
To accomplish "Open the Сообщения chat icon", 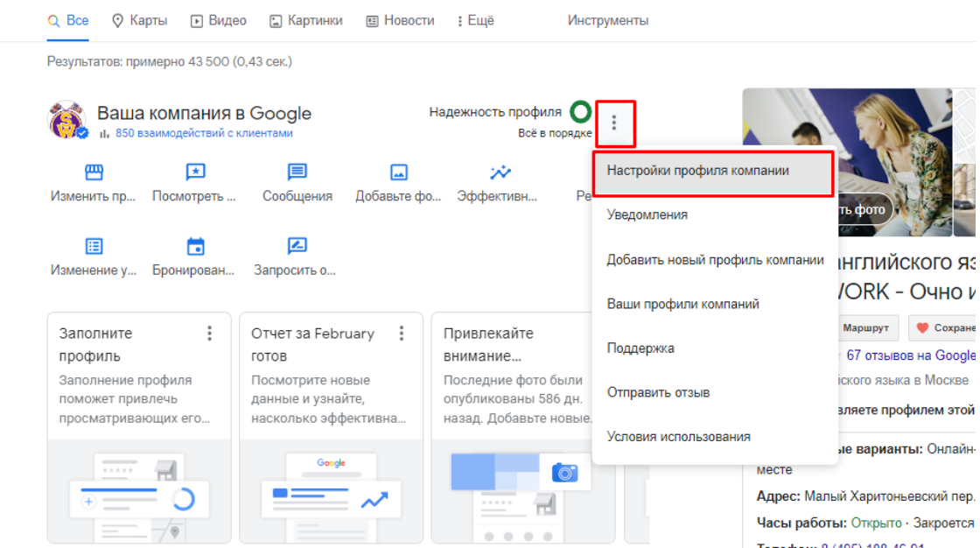I will pos(297,172).
